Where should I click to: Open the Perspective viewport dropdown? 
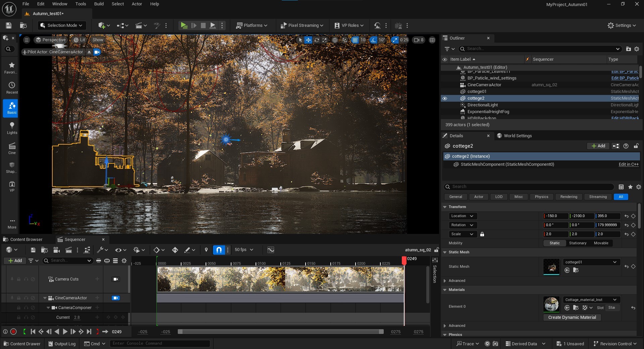point(51,40)
